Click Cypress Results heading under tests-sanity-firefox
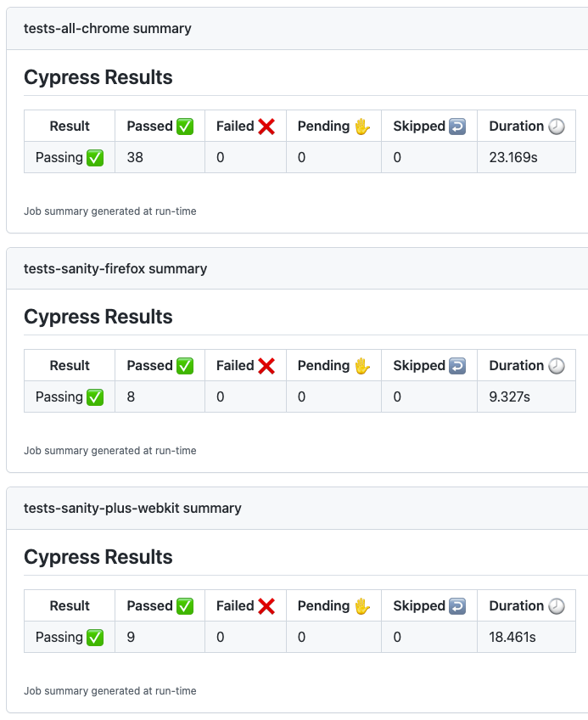Image resolution: width=588 pixels, height=720 pixels. tap(98, 318)
